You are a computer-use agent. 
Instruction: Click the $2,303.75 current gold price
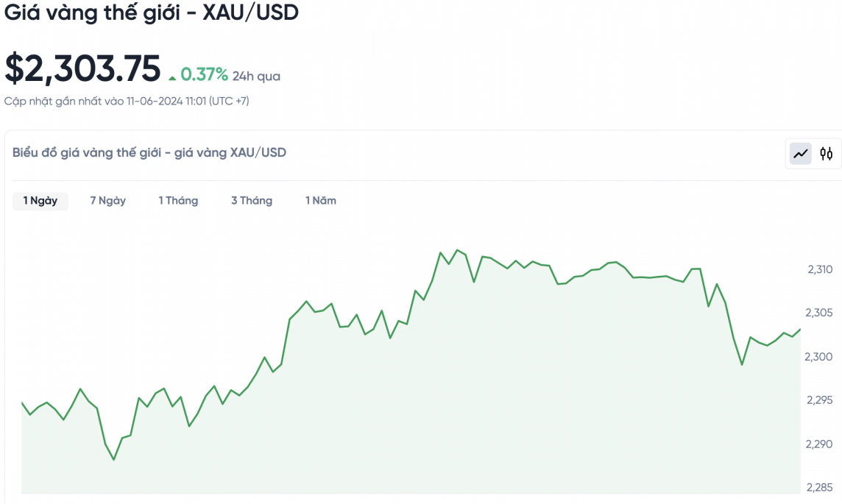click(82, 69)
